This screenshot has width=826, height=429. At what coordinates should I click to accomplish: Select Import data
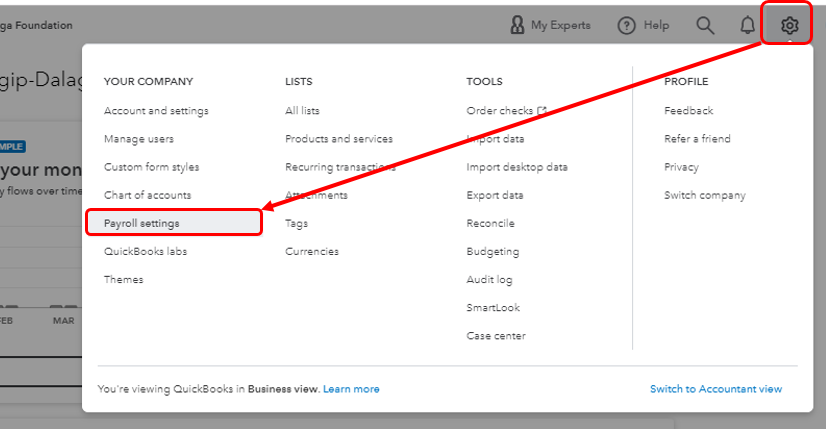point(495,139)
